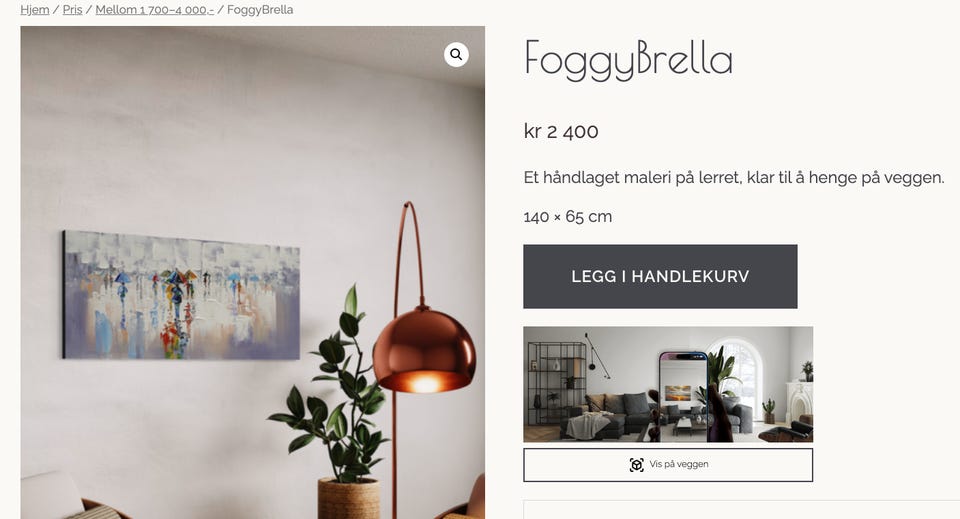Add painting with LEGG I HANDLEKURV button
Screen dimensions: 960x519
pos(660,277)
